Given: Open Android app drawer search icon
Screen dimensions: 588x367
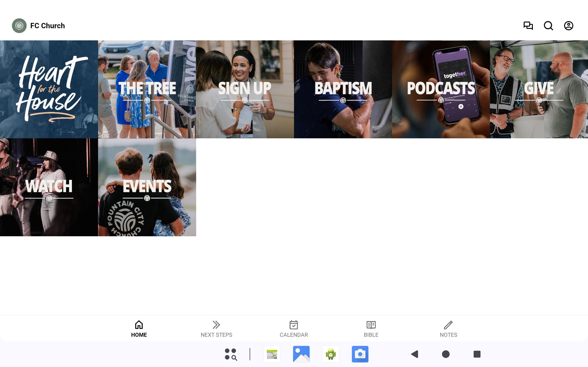Looking at the screenshot, I should [x=231, y=354].
